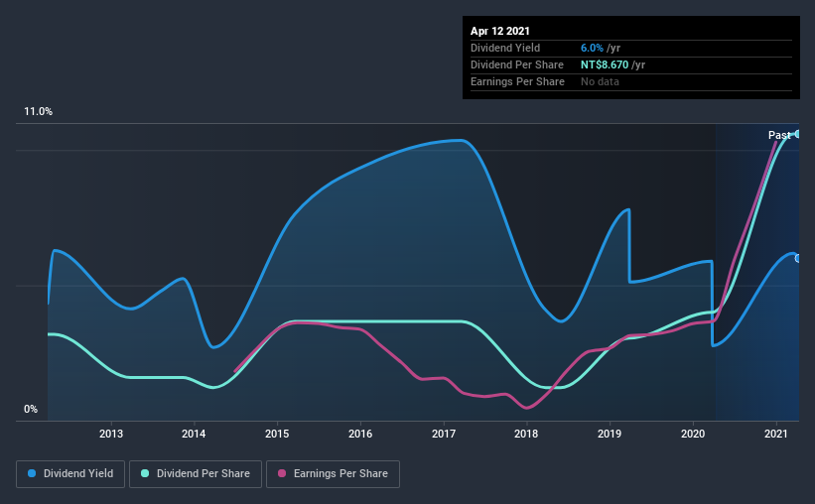Select the 2016 x-axis label
This screenshot has height=504, width=815.
360,434
